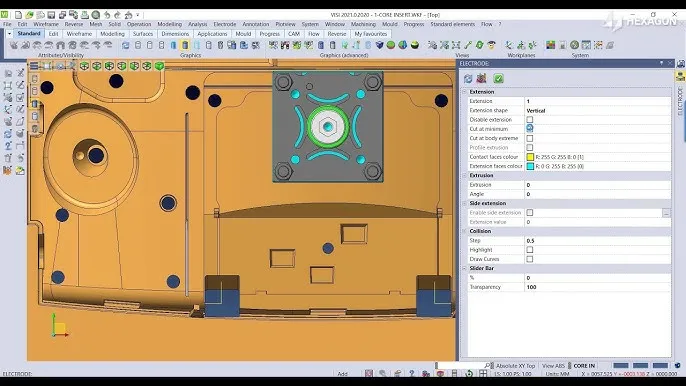Tick the Cut at body extreme checkbox
Screen dimensions: 686x386
pos(530,138)
